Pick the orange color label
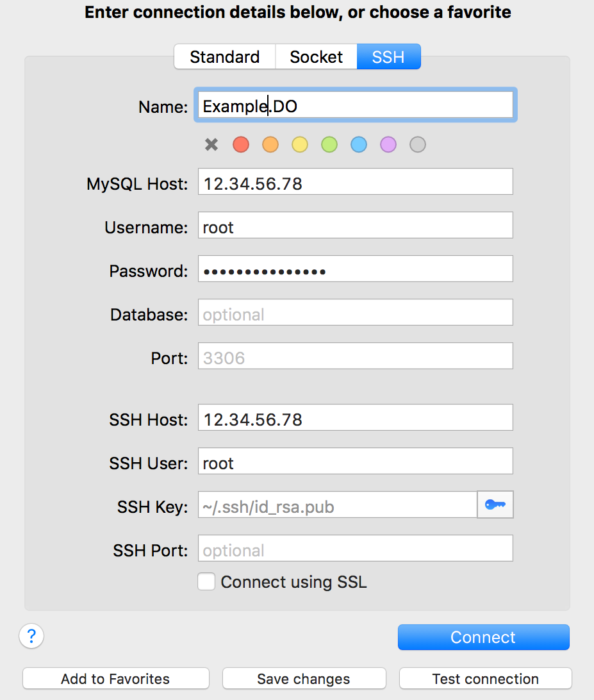This screenshot has height=700, width=594. coord(270,145)
